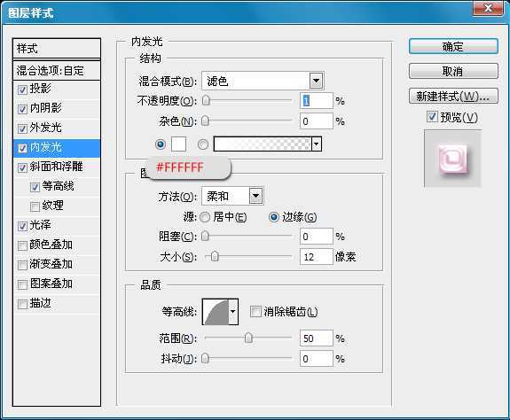Image resolution: width=510 pixels, height=420 pixels.
Task: Toggle the 斜面和浮雕 bevel checkbox
Action: [x=22, y=167]
